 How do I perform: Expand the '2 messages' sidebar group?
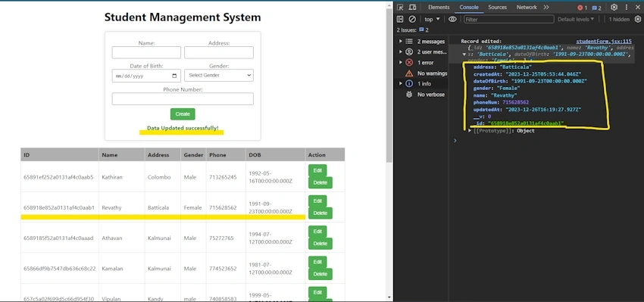point(401,42)
